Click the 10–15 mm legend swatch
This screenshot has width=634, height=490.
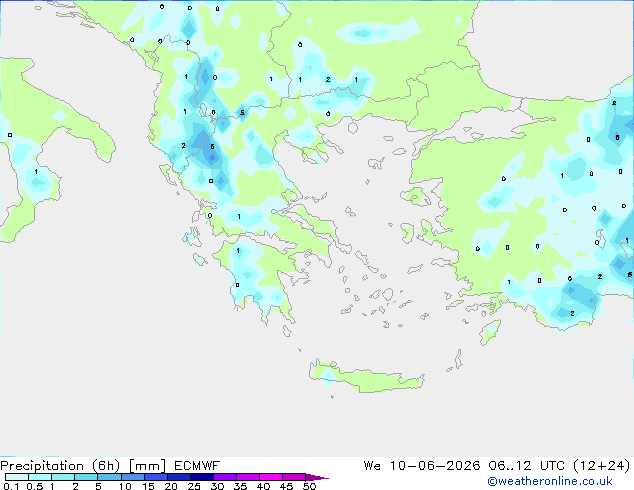133,477
